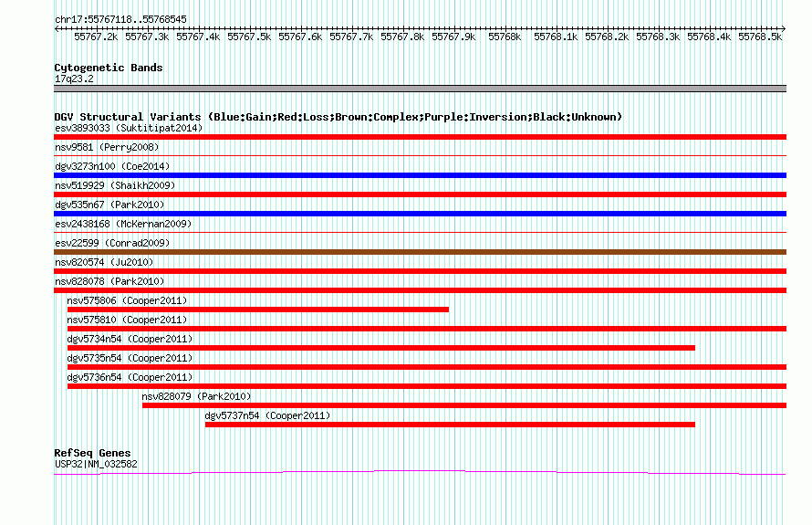Screen dimensions: 812x525
Task: Click esv2438168 (McKernan2009) label
Action: (123, 224)
